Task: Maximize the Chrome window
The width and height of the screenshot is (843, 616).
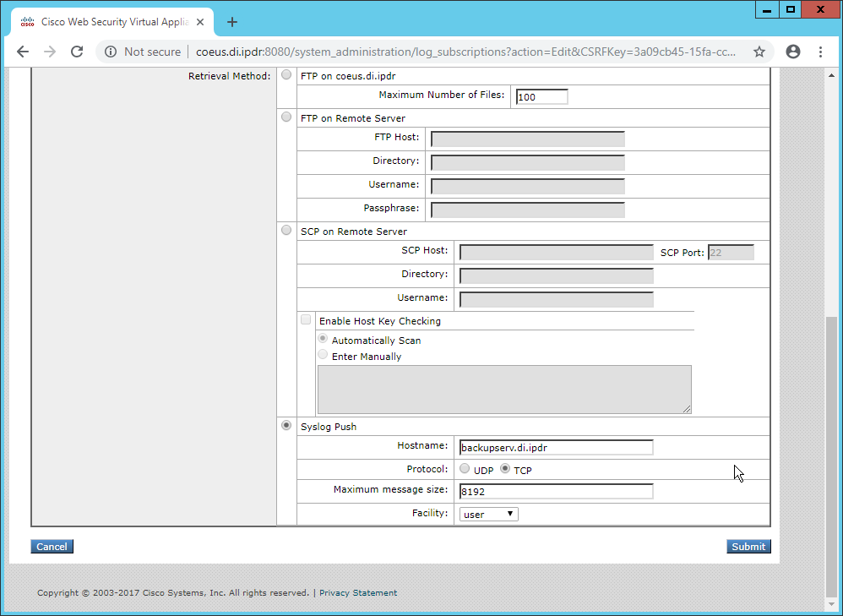Action: [791, 9]
